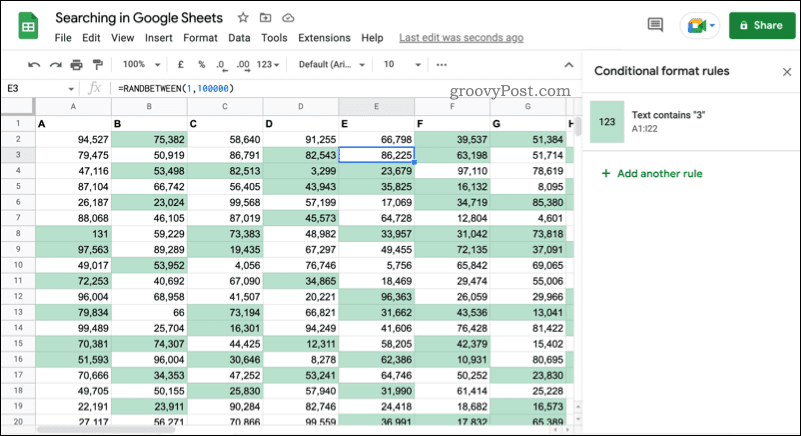Click the Move to folder icon

tap(265, 18)
